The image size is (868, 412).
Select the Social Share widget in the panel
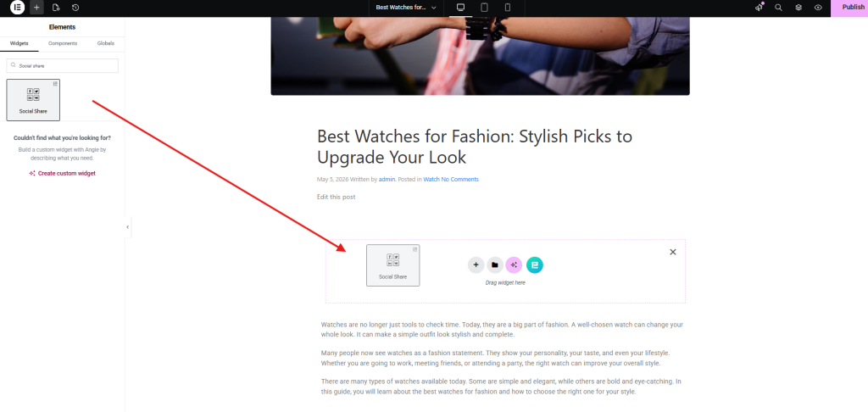tap(33, 100)
